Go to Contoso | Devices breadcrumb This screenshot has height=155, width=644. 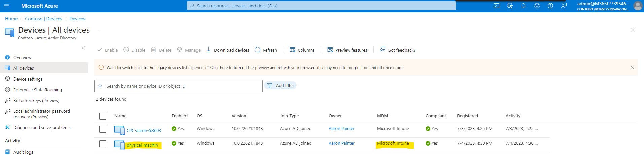click(43, 19)
